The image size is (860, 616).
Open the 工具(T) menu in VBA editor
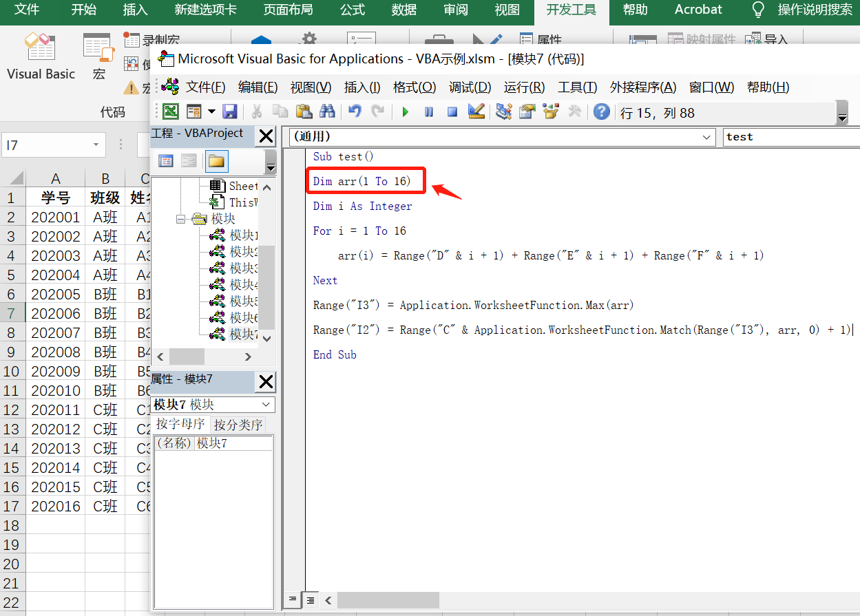577,87
